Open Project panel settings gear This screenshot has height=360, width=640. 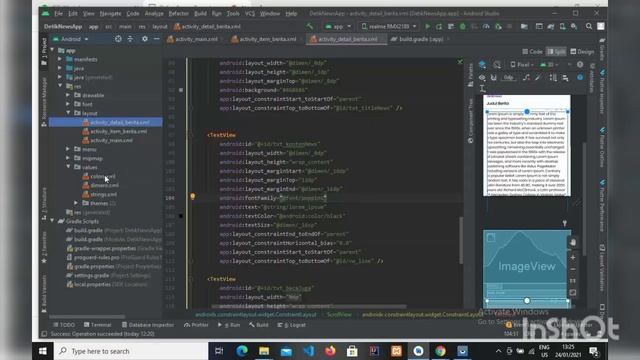click(144, 39)
